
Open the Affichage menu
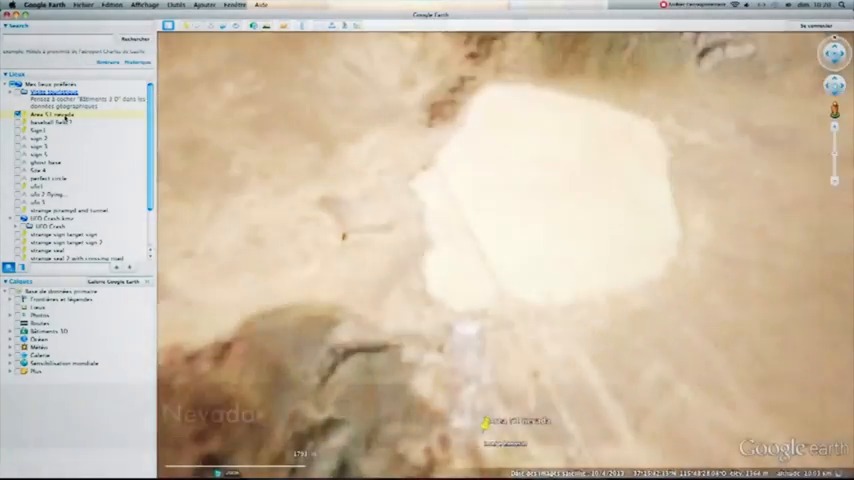click(x=144, y=4)
